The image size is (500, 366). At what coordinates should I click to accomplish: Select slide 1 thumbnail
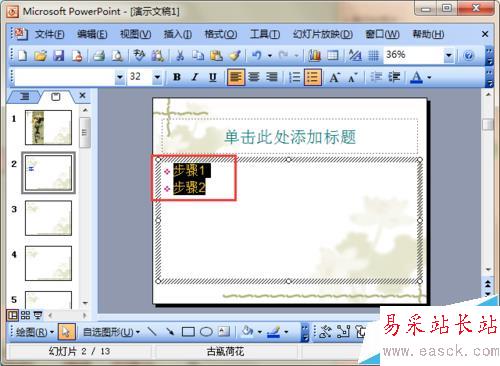point(48,127)
